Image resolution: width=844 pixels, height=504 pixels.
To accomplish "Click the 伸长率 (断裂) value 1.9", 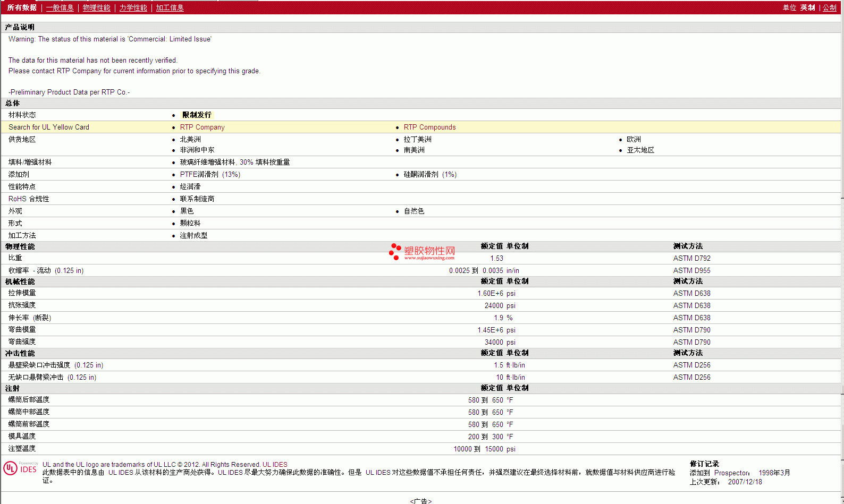I will (x=499, y=318).
